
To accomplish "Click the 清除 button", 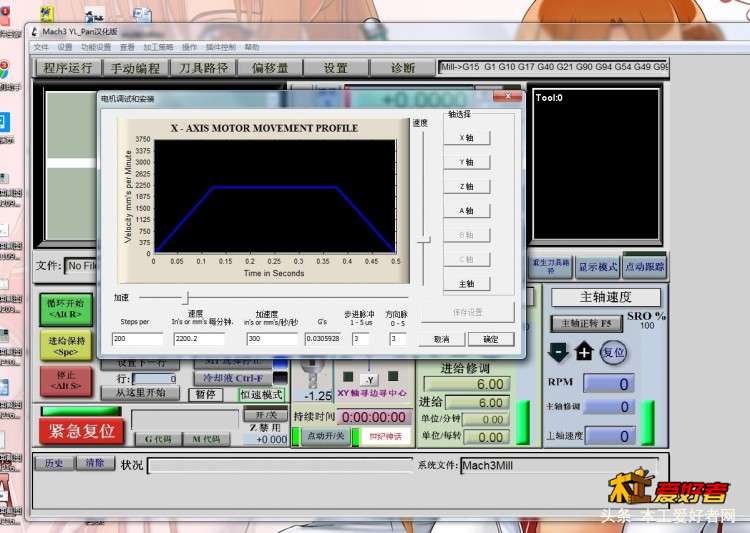I will (95, 463).
